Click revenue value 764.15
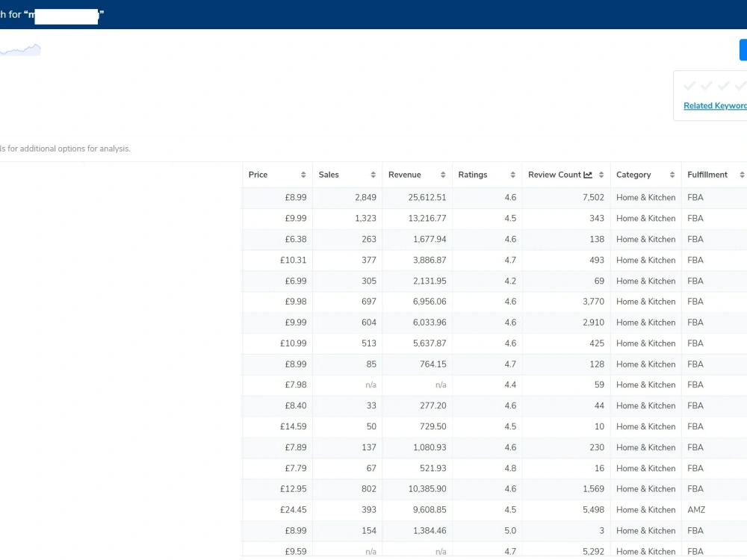This screenshot has width=747, height=560. (x=433, y=364)
